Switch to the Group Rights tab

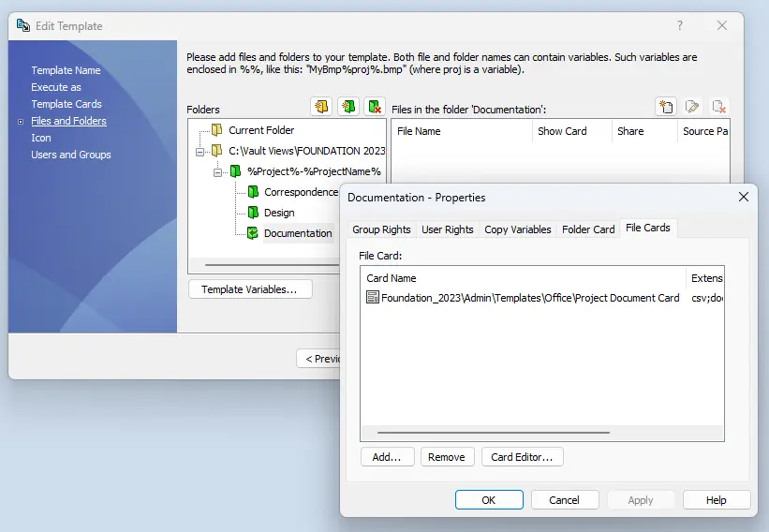381,229
